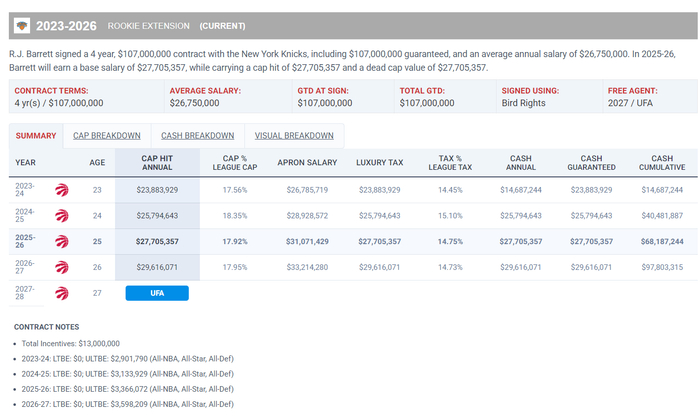Viewport: 700px width, 419px height.
Task: Click the cash cumulative value $40,481,887
Action: pos(662,216)
